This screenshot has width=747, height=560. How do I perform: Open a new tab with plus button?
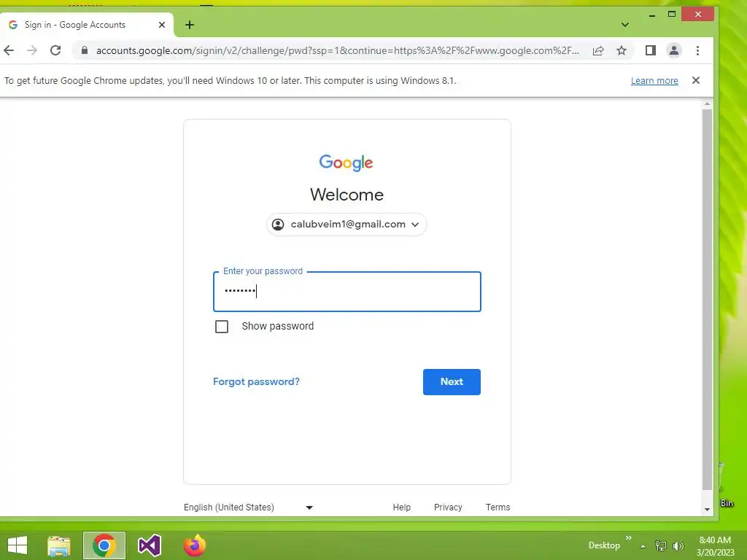coord(190,25)
